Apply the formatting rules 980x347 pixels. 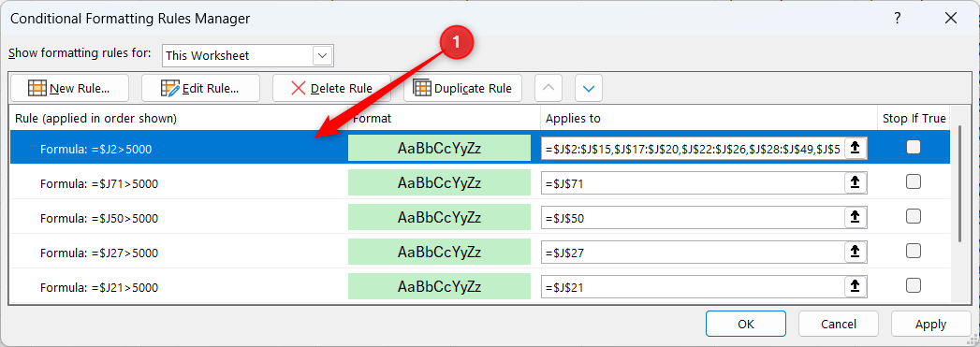930,324
